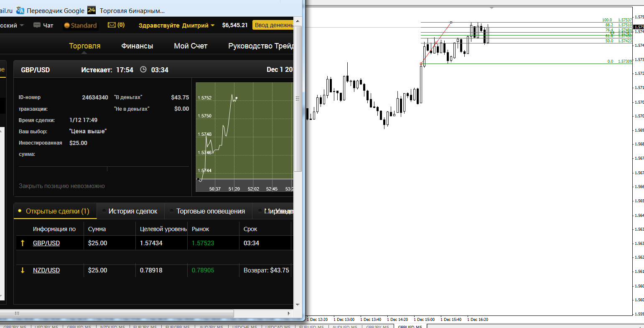Click the "Цена выше" choice value
This screenshot has height=328, width=644.
[88, 131]
